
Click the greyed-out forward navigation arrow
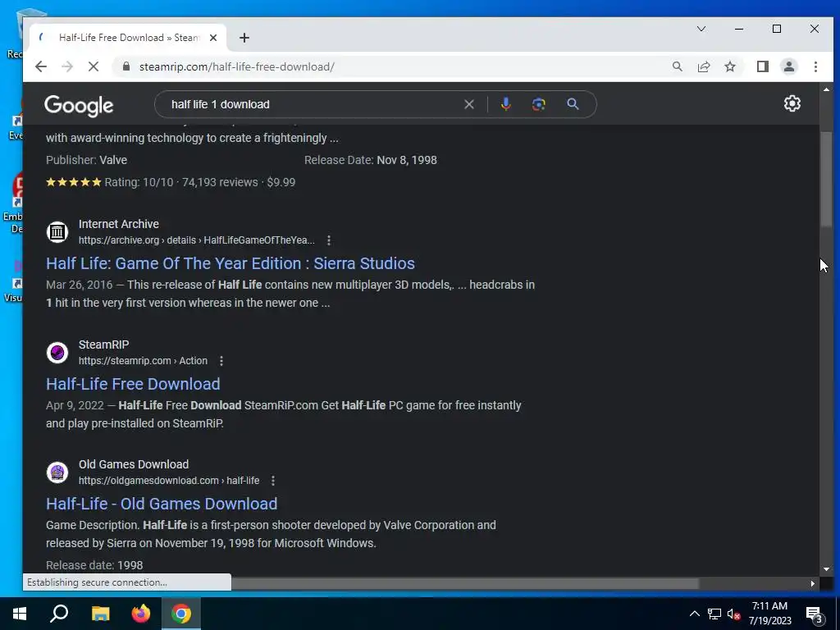click(x=67, y=66)
